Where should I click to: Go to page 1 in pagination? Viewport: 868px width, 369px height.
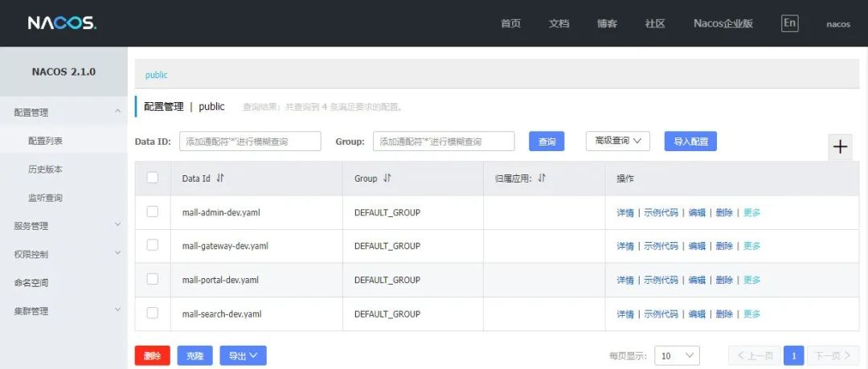[x=794, y=355]
